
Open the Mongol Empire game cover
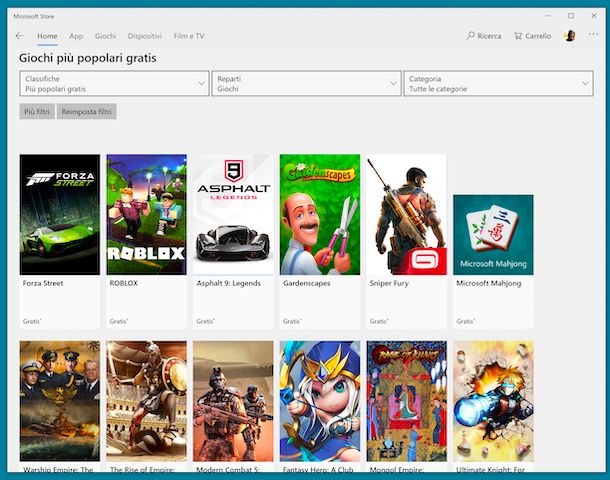[x=407, y=401]
